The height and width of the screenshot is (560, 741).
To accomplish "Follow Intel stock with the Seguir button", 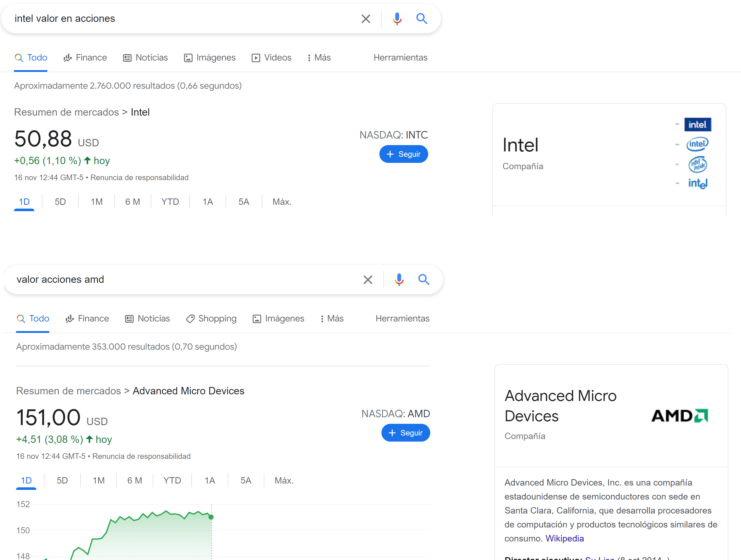I will coord(403,154).
